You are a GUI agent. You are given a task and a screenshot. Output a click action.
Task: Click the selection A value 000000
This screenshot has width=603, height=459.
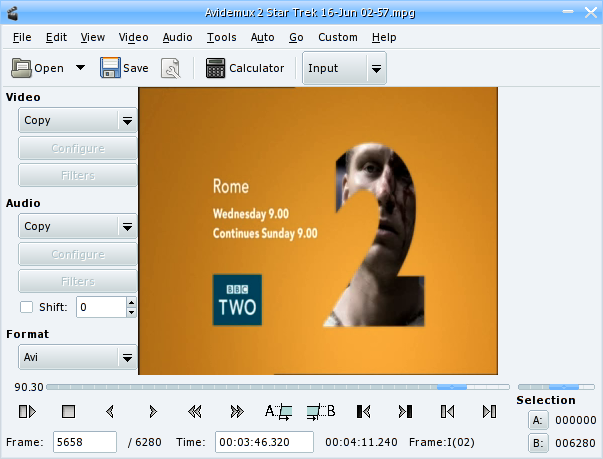576,420
